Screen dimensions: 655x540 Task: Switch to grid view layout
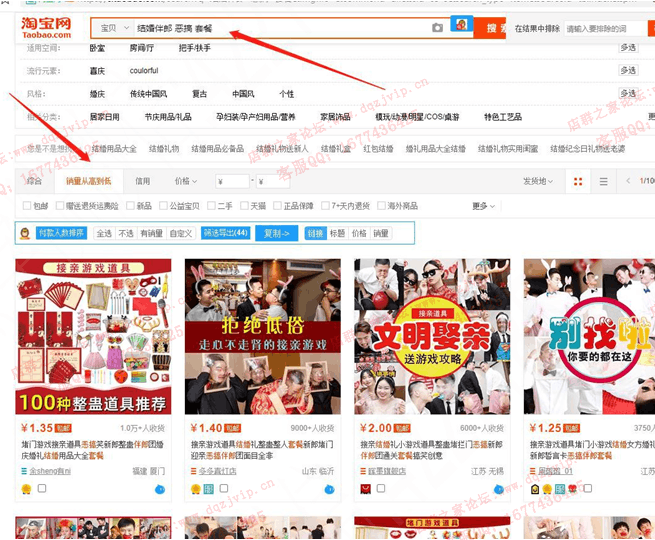click(x=578, y=182)
